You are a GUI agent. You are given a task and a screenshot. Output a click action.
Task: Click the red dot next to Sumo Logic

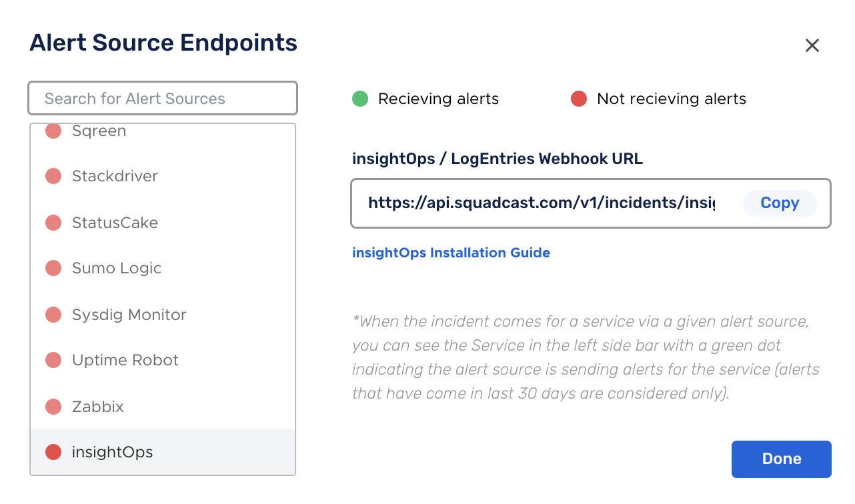pos(53,269)
